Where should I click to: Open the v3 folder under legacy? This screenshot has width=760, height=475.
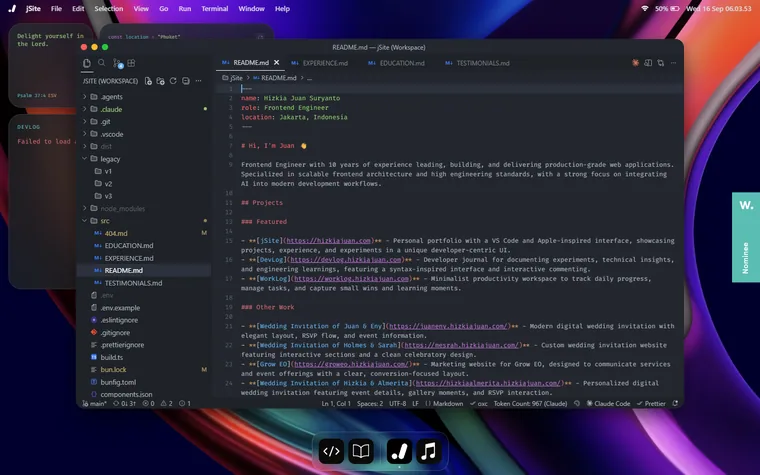[143, 196]
